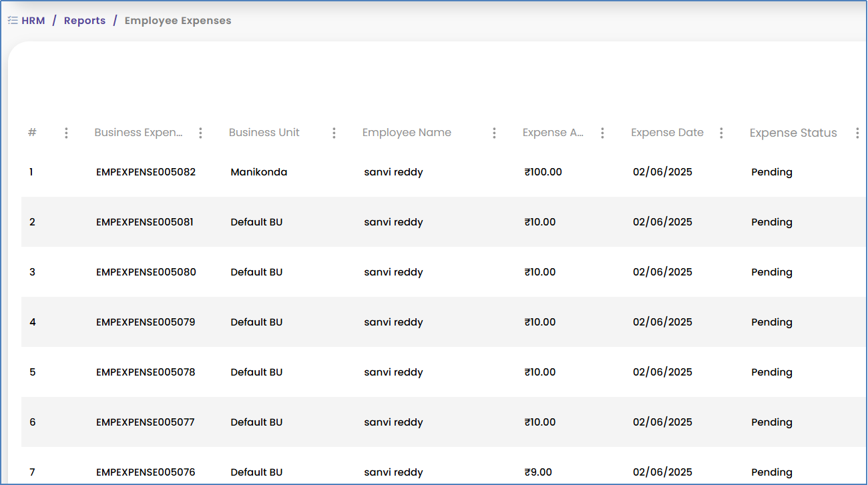868x485 pixels.
Task: Click Pending status in row EMPEXPENSE005076
Action: point(772,472)
